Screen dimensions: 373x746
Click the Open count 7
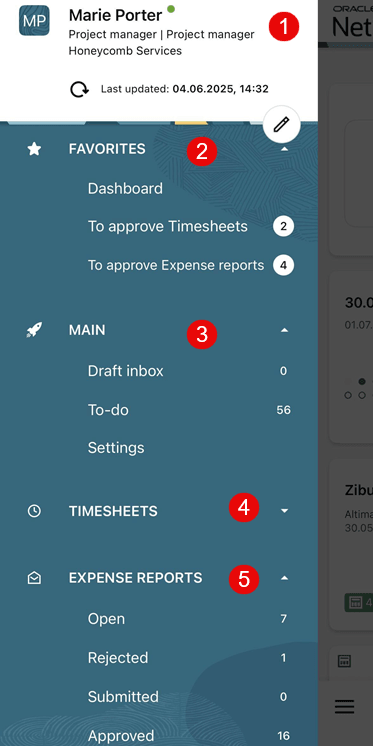pyautogui.click(x=284, y=619)
